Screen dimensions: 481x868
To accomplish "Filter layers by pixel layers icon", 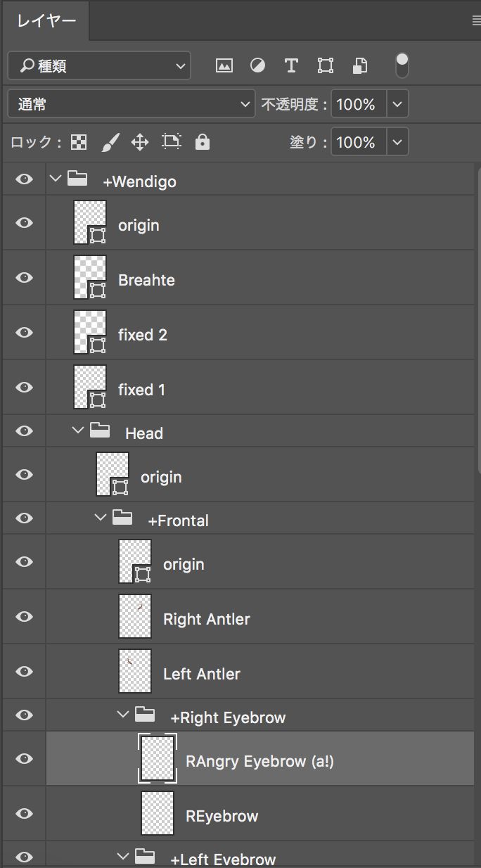I will click(224, 65).
